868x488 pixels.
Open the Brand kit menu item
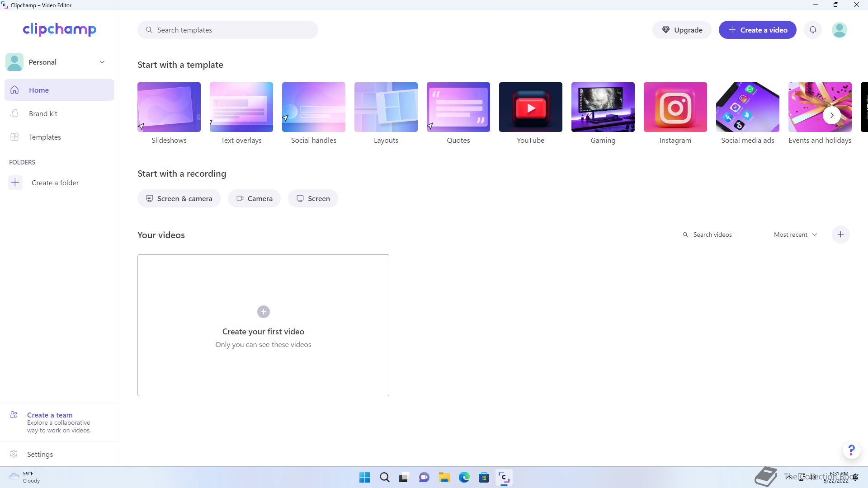pyautogui.click(x=43, y=113)
